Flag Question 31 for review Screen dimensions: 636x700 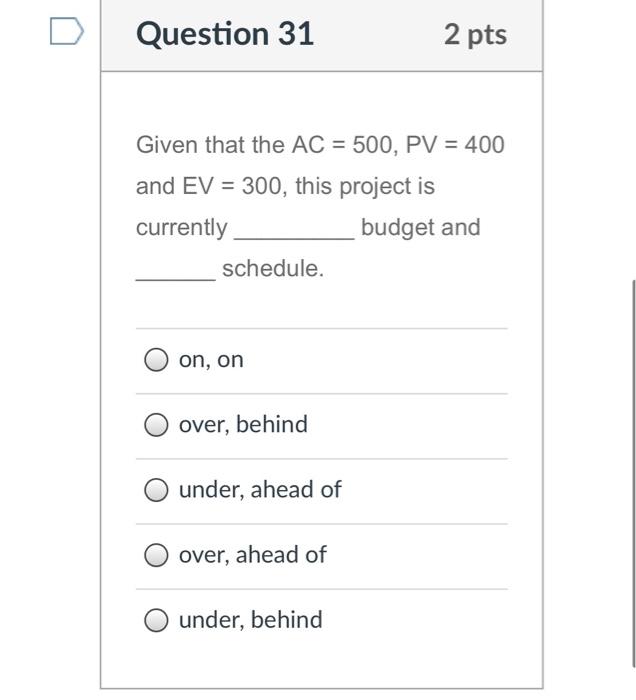tap(66, 33)
